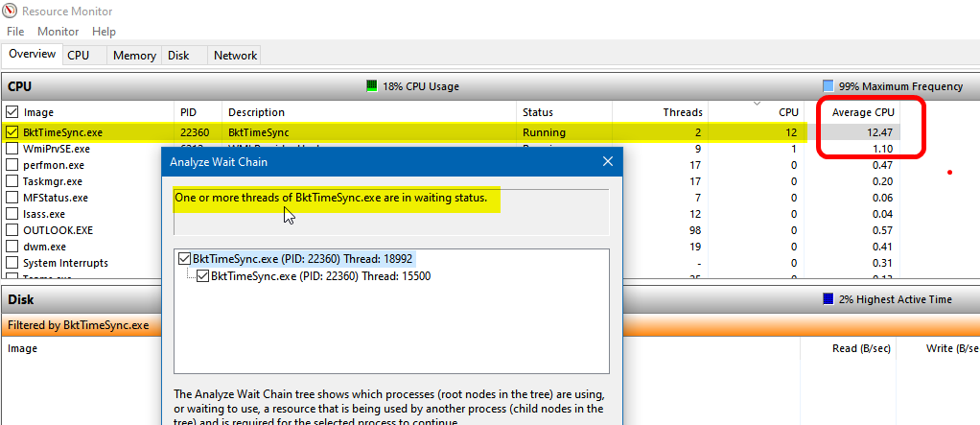980x425 pixels.
Task: Check the perfmon.exe process checkbox
Action: tap(12, 165)
